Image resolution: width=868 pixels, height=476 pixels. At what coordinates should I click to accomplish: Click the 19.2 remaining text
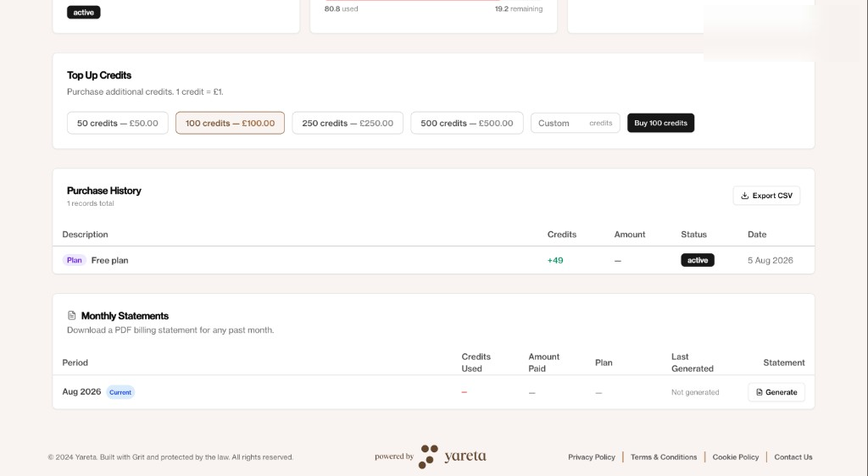tap(519, 8)
